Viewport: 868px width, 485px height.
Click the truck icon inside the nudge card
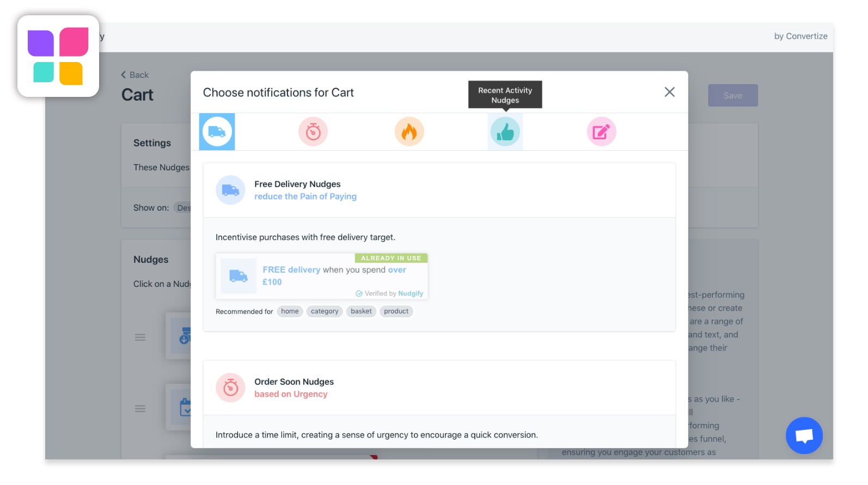239,276
